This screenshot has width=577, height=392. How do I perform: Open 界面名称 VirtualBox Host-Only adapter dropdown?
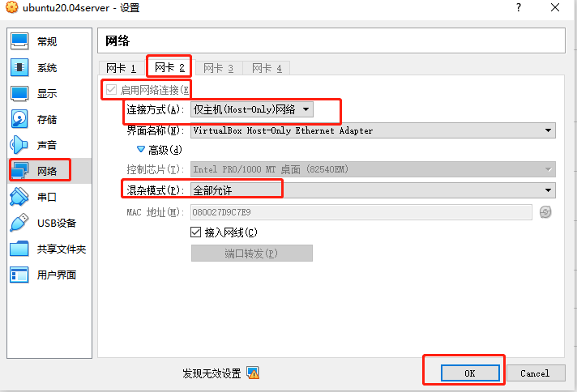[373, 130]
